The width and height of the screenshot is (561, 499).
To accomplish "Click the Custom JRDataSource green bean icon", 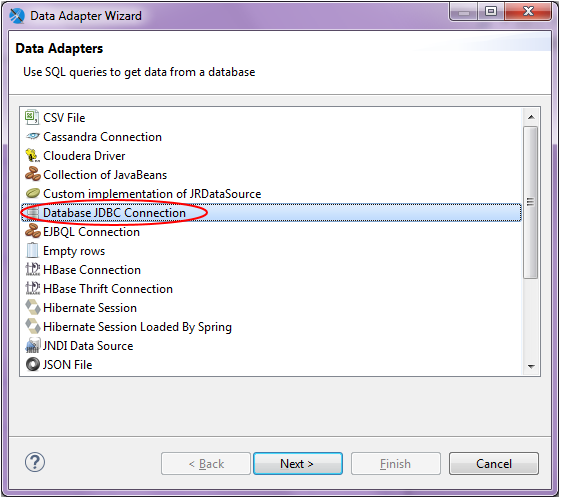I will [33, 194].
